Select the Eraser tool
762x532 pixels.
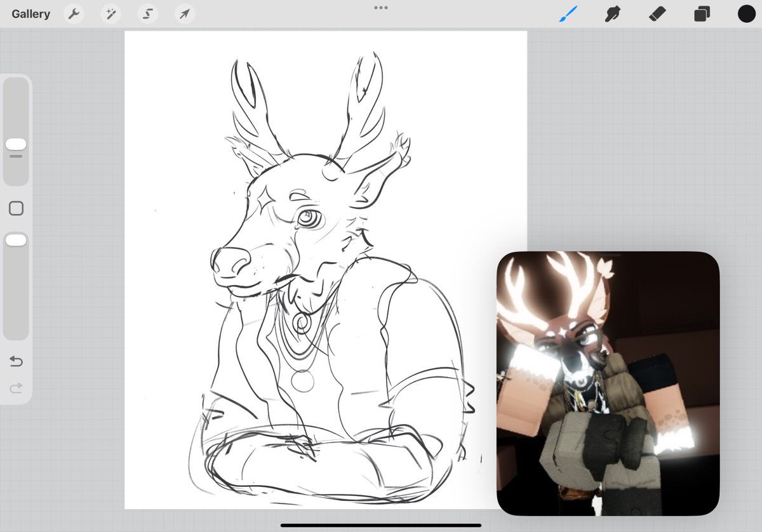click(x=657, y=13)
